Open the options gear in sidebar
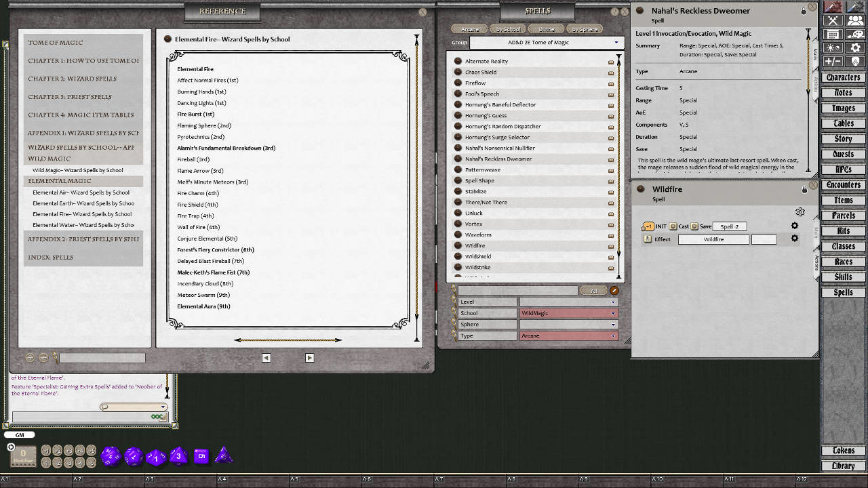The height and width of the screenshot is (488, 868). pyautogui.click(x=855, y=47)
